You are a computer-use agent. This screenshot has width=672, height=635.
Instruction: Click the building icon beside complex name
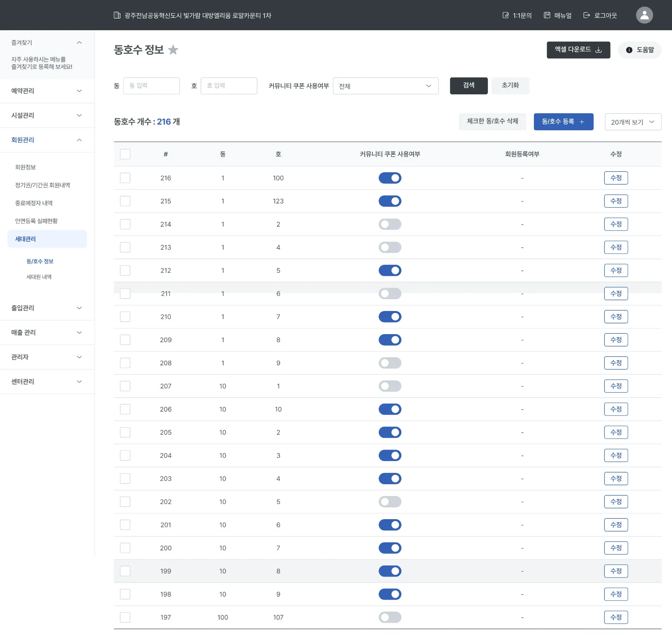[117, 15]
